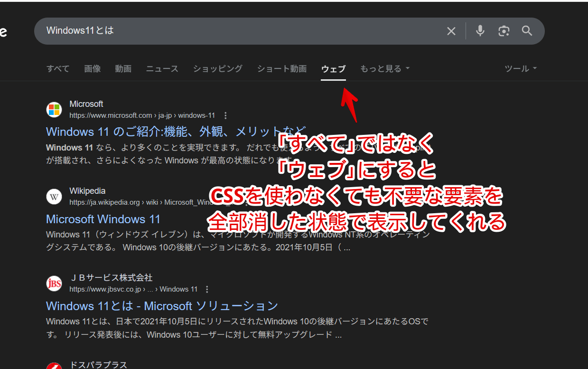
Task: Click the Wikipedia site name text
Action: pos(87,191)
